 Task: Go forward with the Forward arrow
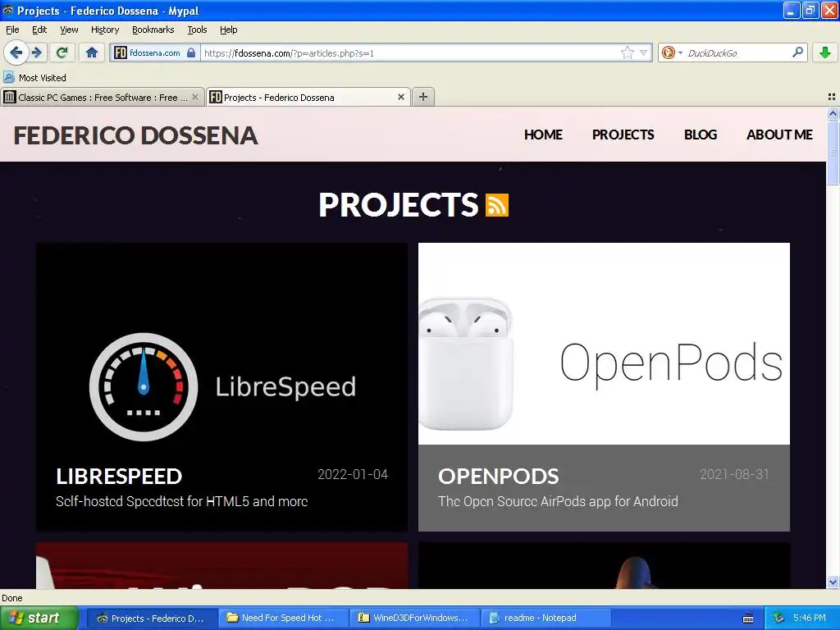pyautogui.click(x=37, y=52)
